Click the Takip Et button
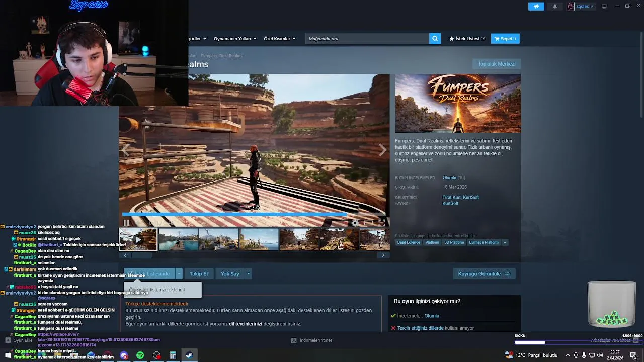The image size is (644, 362). 199,274
